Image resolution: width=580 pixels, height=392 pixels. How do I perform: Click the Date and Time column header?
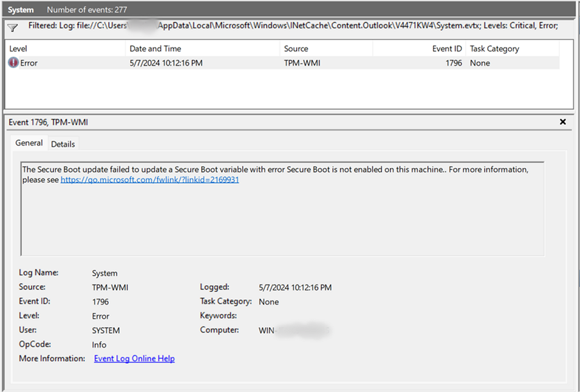coord(155,48)
